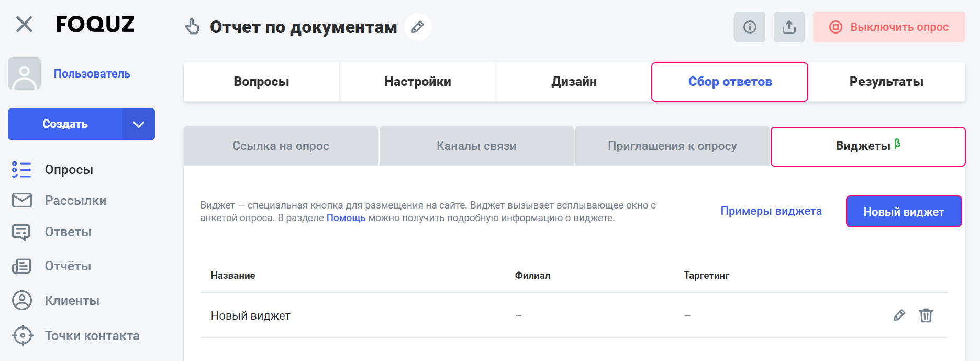Click the Пользователь profile link
The height and width of the screenshot is (361, 980).
point(92,74)
